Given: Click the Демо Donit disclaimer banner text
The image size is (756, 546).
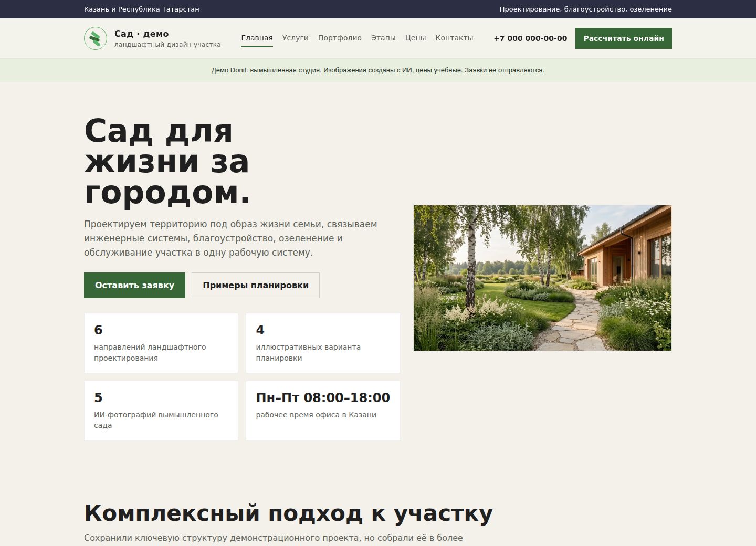Looking at the screenshot, I should pyautogui.click(x=378, y=70).
